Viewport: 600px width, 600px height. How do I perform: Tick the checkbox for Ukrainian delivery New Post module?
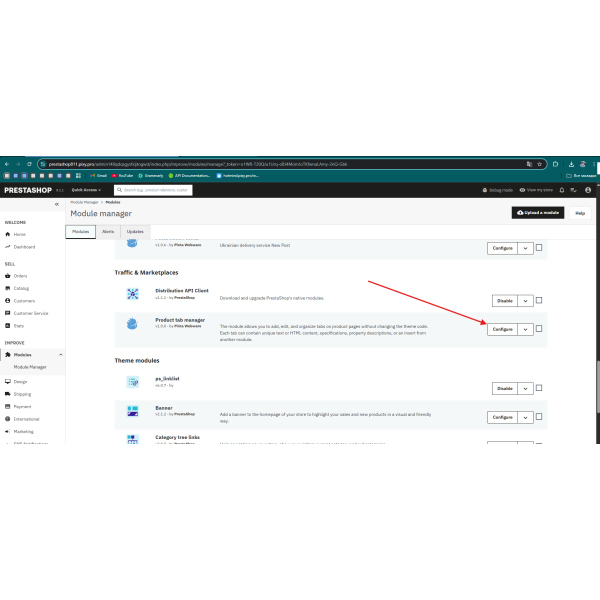click(x=539, y=248)
